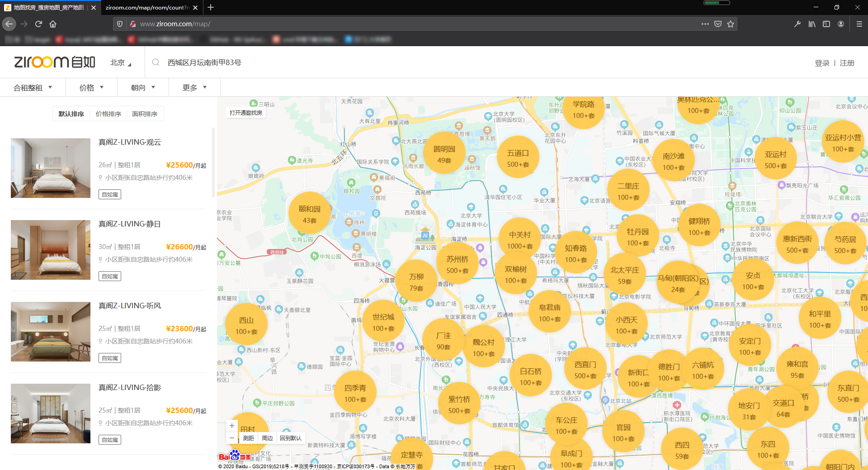This screenshot has height=470, width=868.
Task: Expand the 更多 filter dropdown
Action: click(195, 88)
